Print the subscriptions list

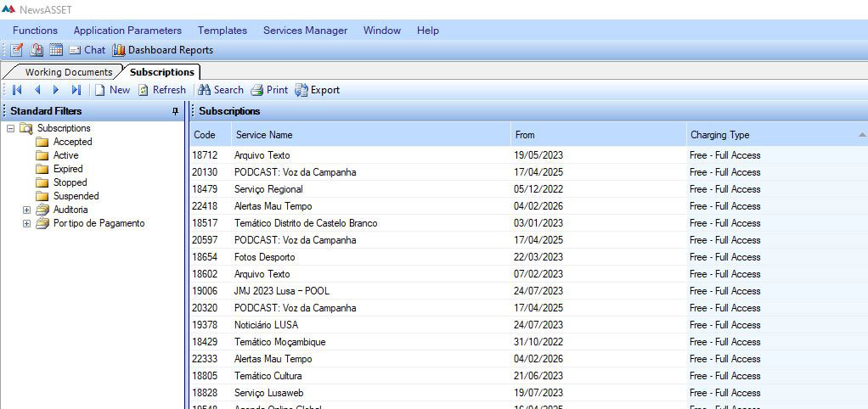(x=269, y=90)
